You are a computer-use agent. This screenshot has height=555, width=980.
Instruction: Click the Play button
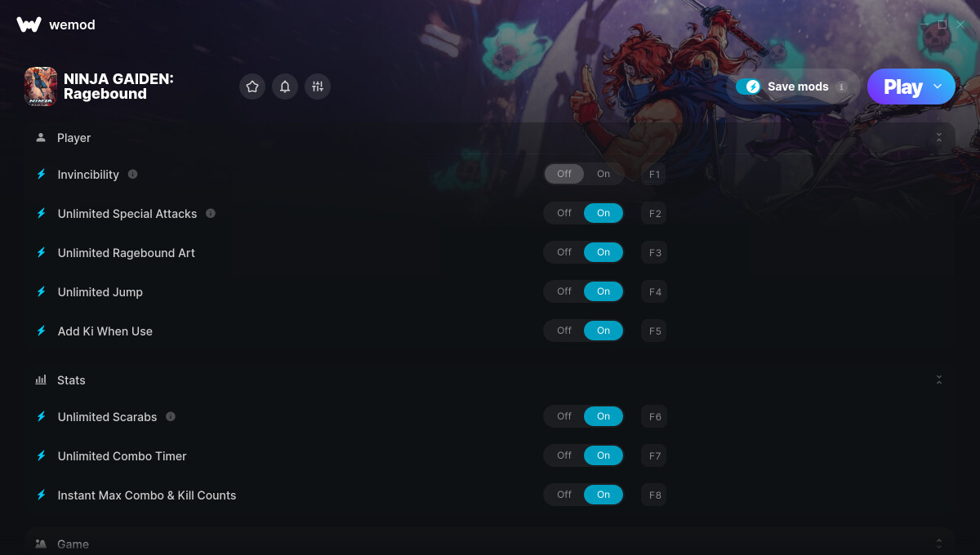pos(902,87)
